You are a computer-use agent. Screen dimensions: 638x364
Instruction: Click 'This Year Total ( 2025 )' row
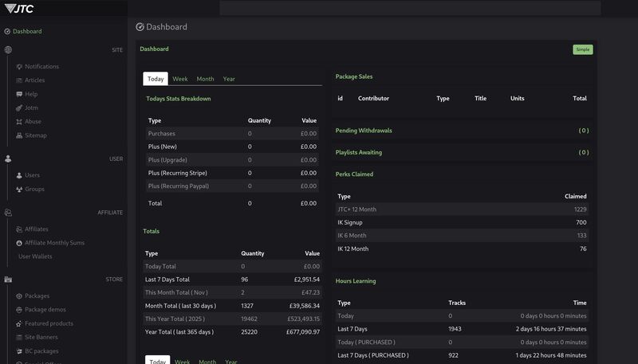coord(232,319)
